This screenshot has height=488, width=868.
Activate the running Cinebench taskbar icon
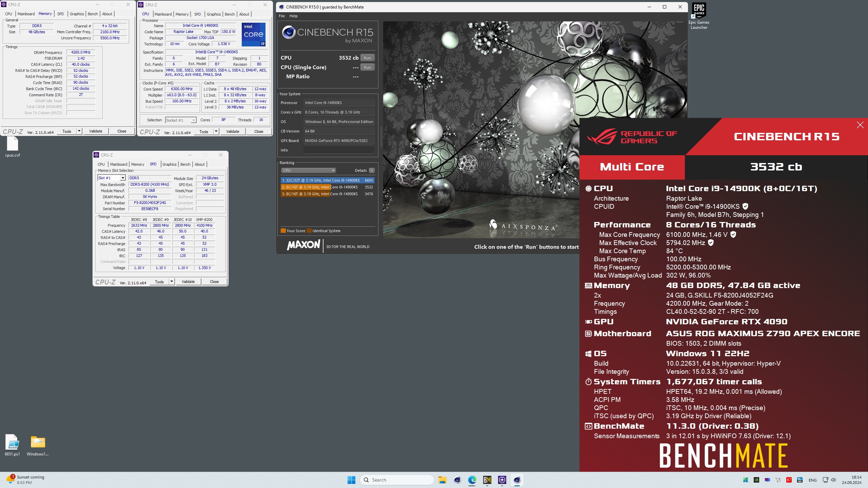click(517, 480)
